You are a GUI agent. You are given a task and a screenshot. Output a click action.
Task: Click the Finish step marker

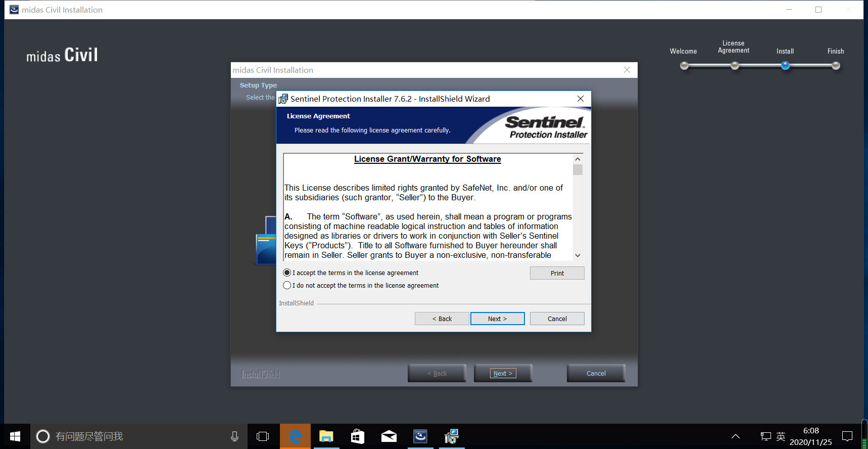pyautogui.click(x=836, y=65)
